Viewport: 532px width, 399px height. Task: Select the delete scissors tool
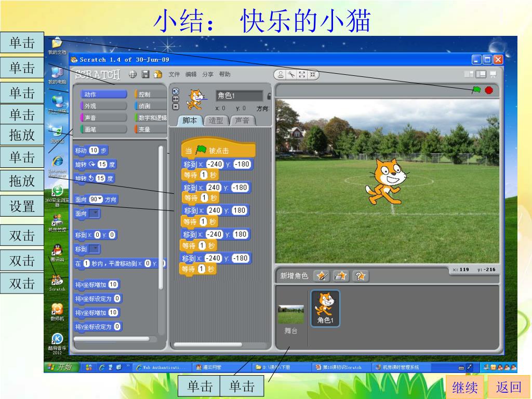coord(291,75)
